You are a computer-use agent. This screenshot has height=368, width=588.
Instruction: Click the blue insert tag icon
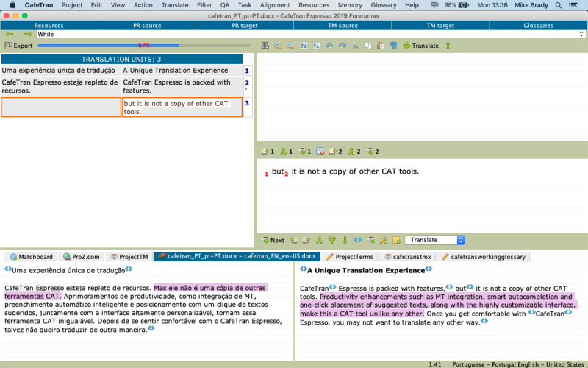click(x=358, y=240)
